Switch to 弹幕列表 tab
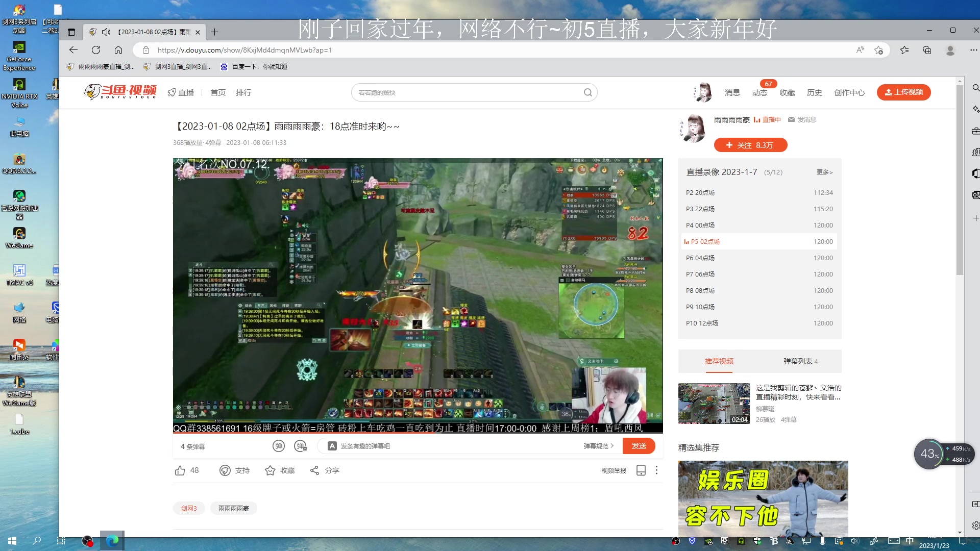This screenshot has height=551, width=980. pyautogui.click(x=800, y=361)
